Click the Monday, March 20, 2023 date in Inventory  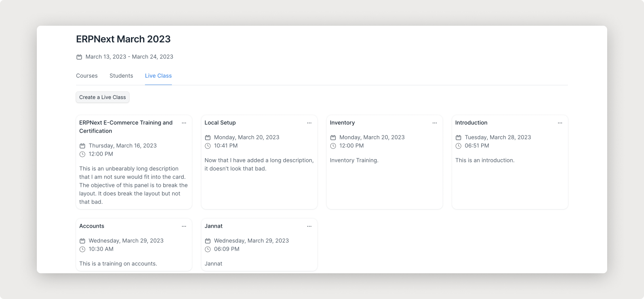click(372, 137)
